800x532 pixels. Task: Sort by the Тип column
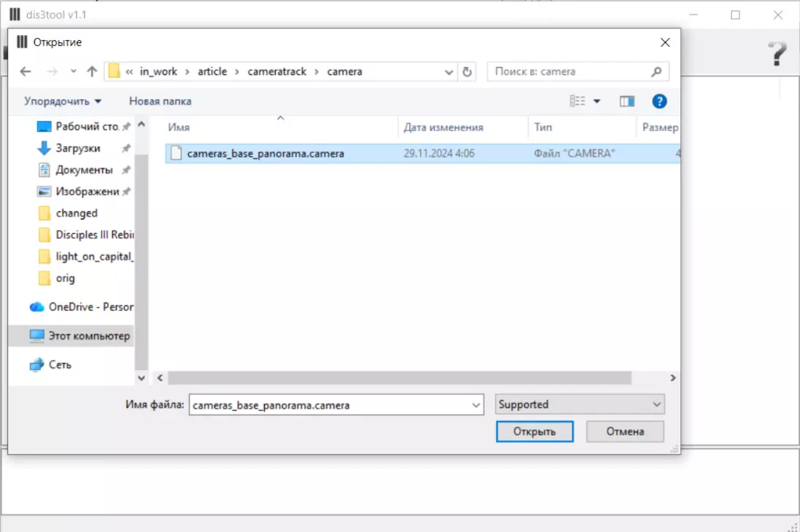543,128
